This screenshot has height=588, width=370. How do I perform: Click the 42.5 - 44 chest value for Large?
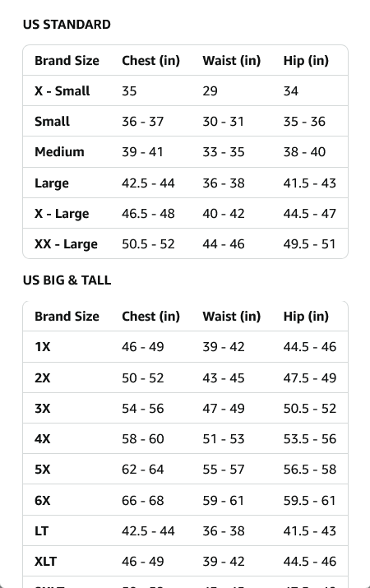click(149, 183)
